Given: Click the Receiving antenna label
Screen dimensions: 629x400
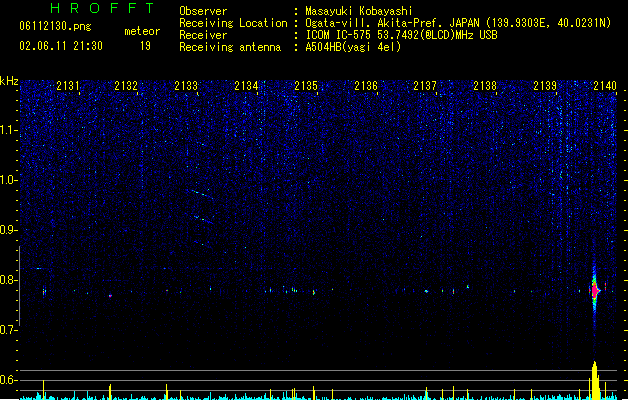Looking at the screenshot, I should click(230, 47).
